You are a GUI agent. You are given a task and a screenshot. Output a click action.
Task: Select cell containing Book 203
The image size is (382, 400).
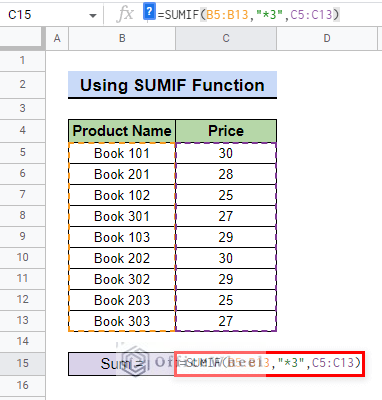point(122,300)
